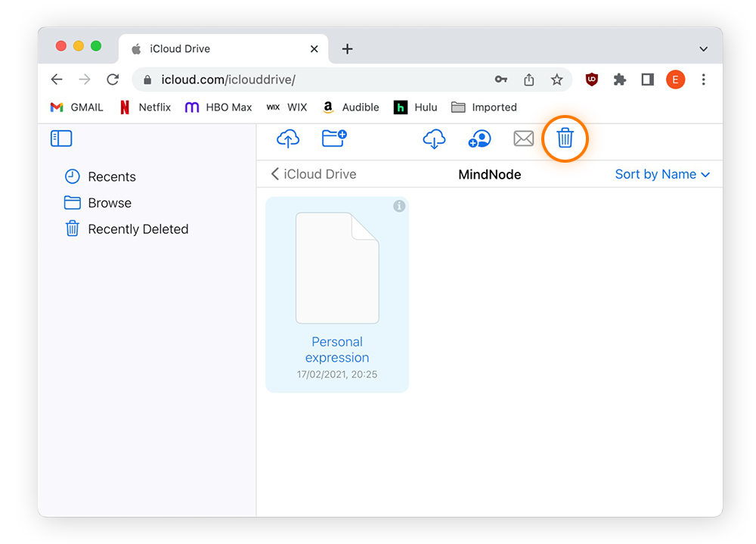Viewport: 756px width, 544px height.
Task: Open Chrome three-dot menu
Action: pos(703,79)
